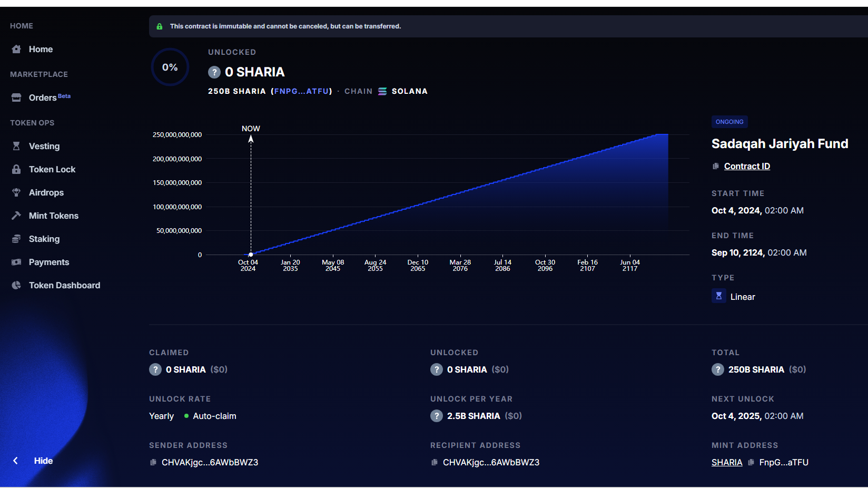Click the NOW marker on the chart
Viewport: 868px width, 488px height.
251,129
